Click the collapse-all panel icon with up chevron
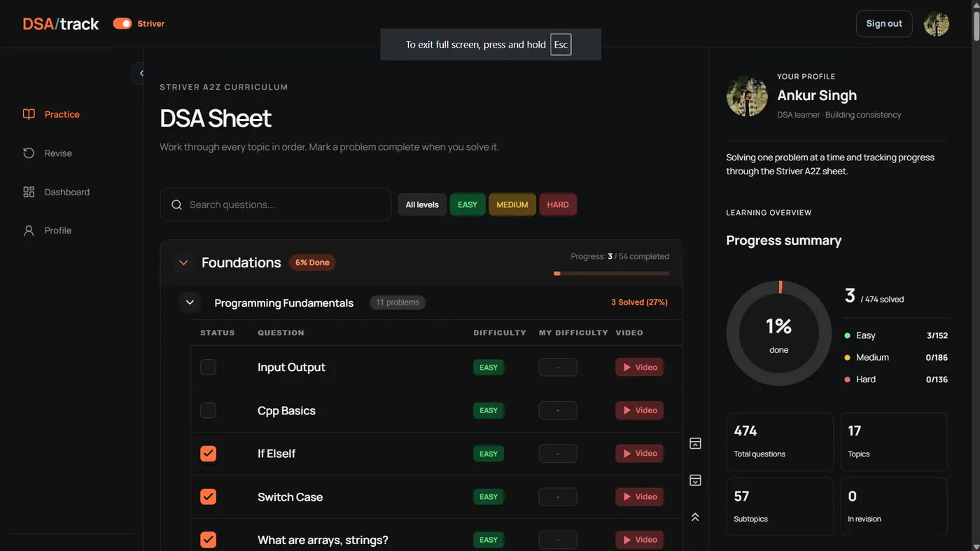The height and width of the screenshot is (551, 980). (695, 443)
